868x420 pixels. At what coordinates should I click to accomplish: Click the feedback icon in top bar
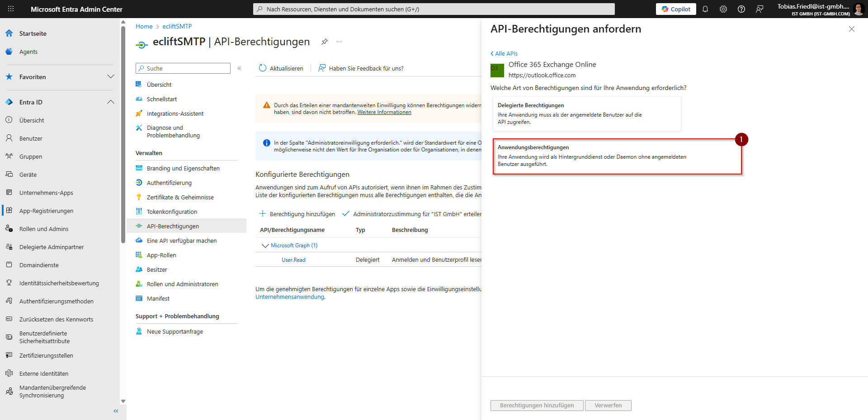(759, 9)
